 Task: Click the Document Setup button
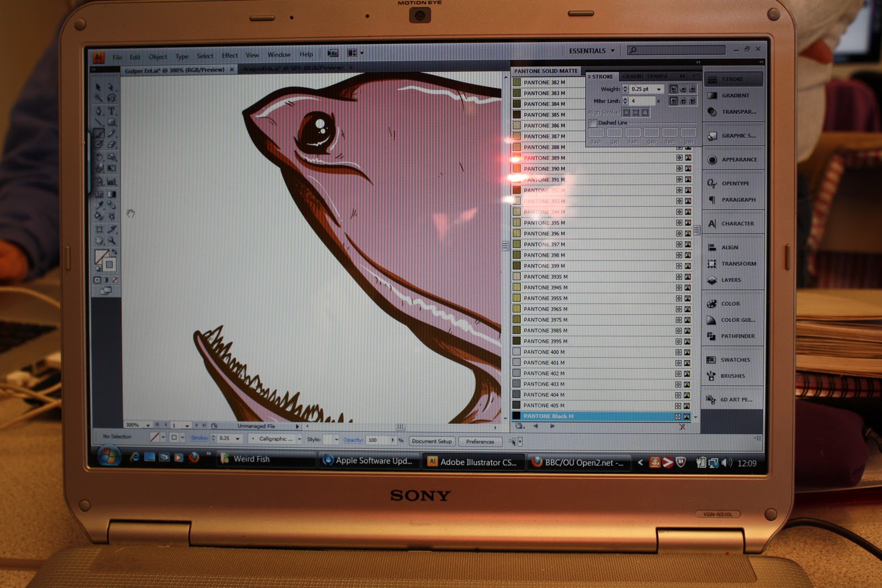point(432,441)
